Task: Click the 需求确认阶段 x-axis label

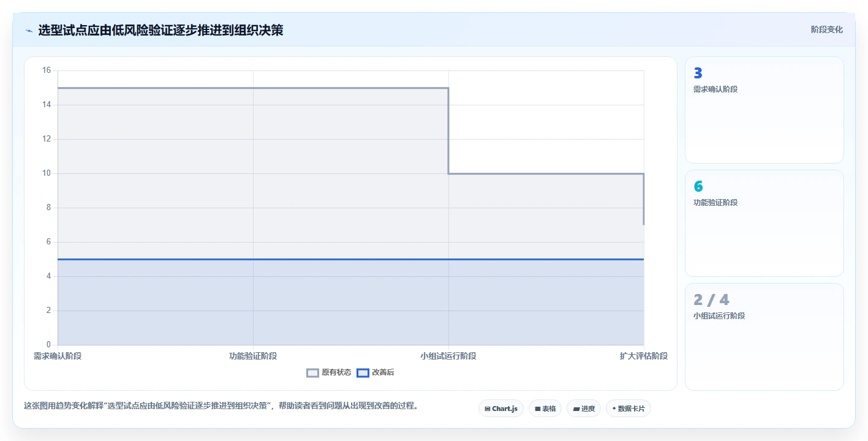Action: click(x=58, y=356)
